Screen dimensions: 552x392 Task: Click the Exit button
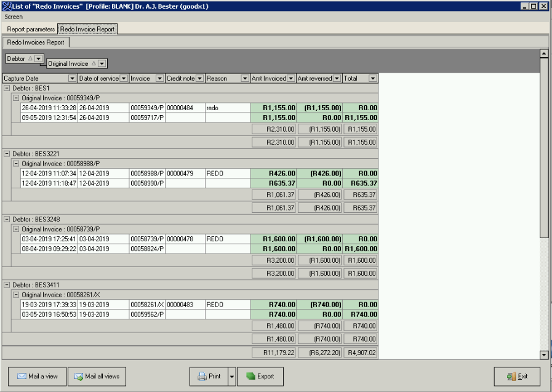(517, 376)
